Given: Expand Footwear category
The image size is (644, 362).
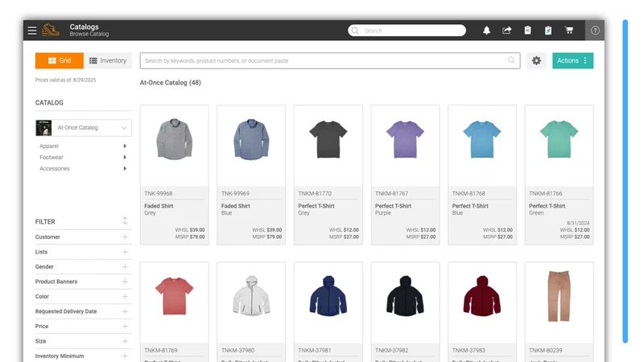Looking at the screenshot, I should pos(125,157).
